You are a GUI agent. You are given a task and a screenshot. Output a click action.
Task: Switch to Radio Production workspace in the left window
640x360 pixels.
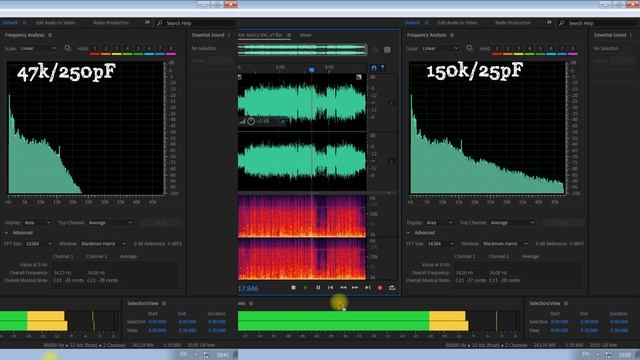pos(111,22)
